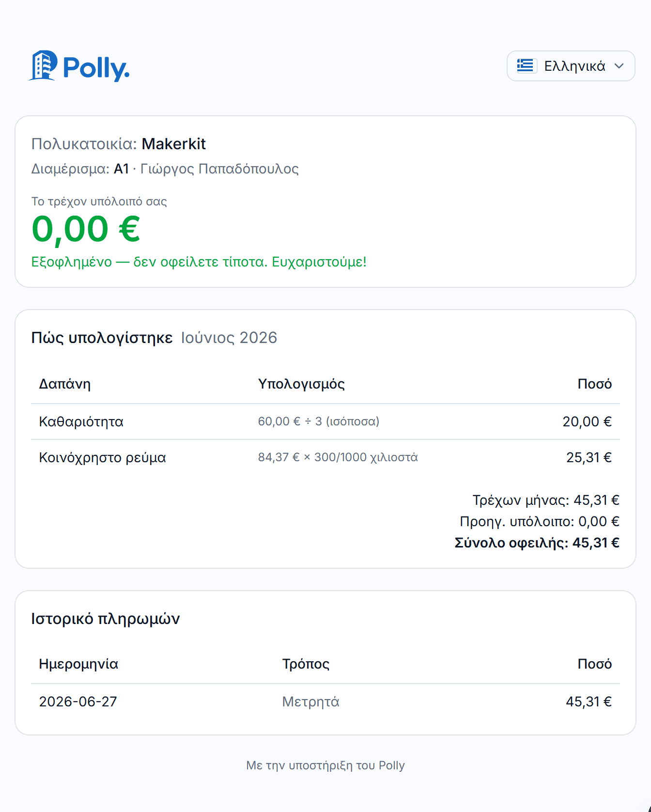Select the Κοινόχρηστο ρεύμα expense row
Image resolution: width=651 pixels, height=812 pixels.
[325, 457]
